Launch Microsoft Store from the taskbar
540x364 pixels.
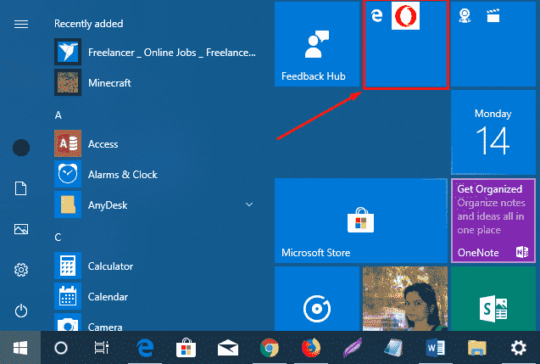click(x=186, y=348)
